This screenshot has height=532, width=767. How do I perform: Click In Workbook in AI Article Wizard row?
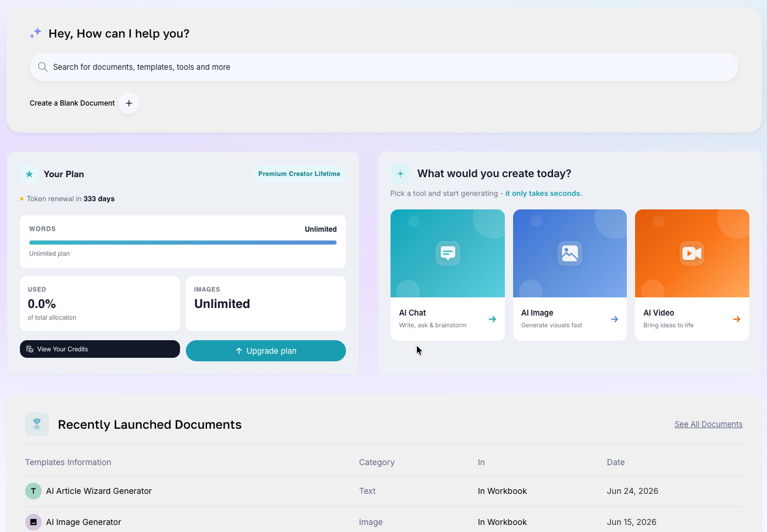(503, 491)
